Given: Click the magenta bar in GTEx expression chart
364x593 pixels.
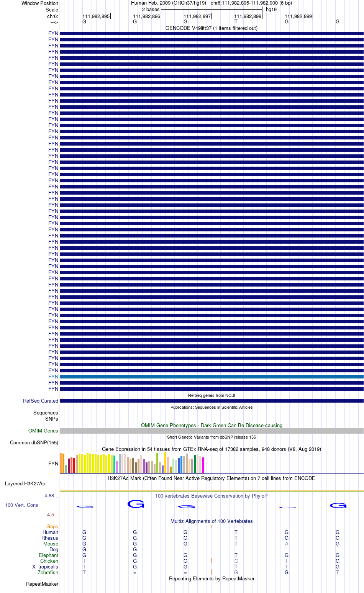Looking at the screenshot, I should pos(203,465).
